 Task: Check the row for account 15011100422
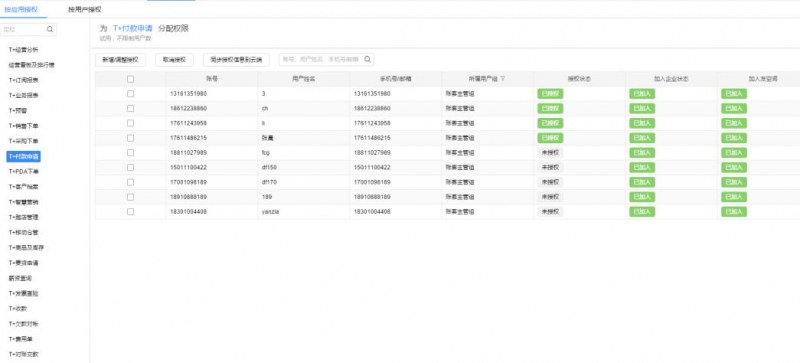click(x=131, y=167)
